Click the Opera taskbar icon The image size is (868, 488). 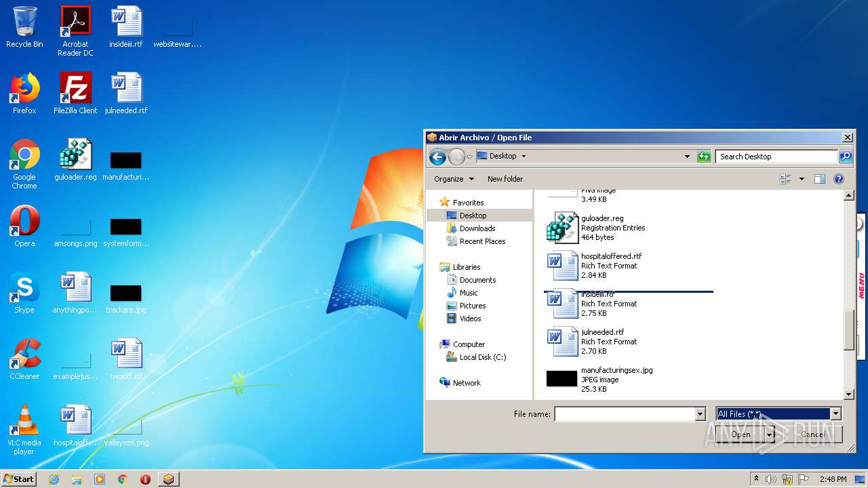coord(145,479)
